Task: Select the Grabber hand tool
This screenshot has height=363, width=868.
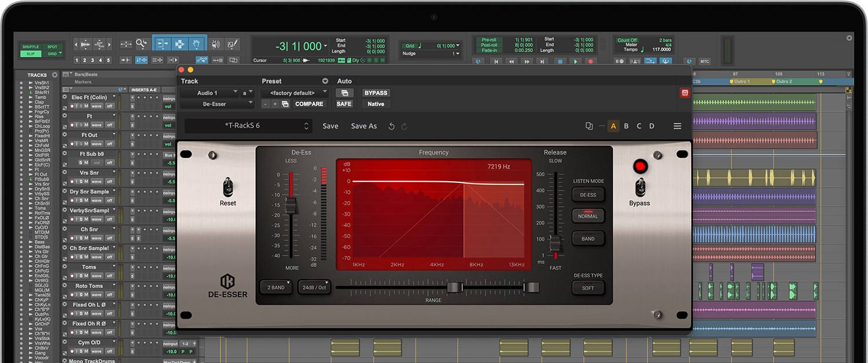Action: click(197, 44)
